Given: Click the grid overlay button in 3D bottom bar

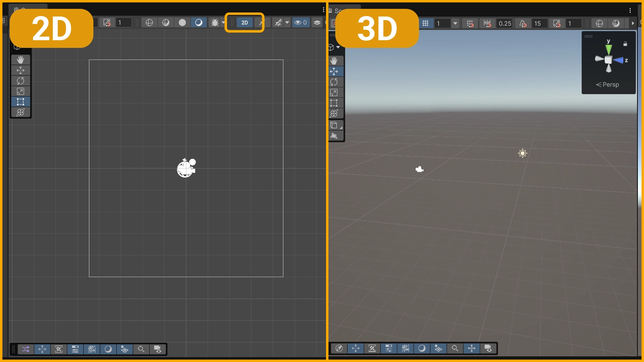Looking at the screenshot, I should pyautogui.click(x=405, y=348).
